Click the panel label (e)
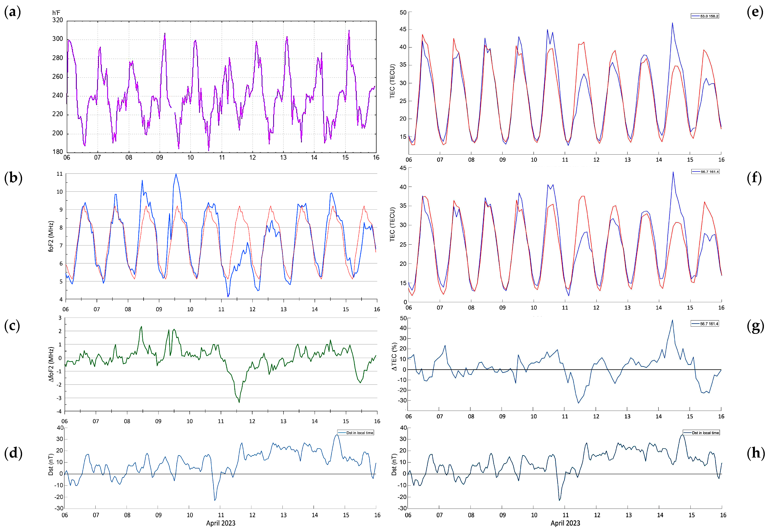The width and height of the screenshot is (770, 532). click(755, 12)
